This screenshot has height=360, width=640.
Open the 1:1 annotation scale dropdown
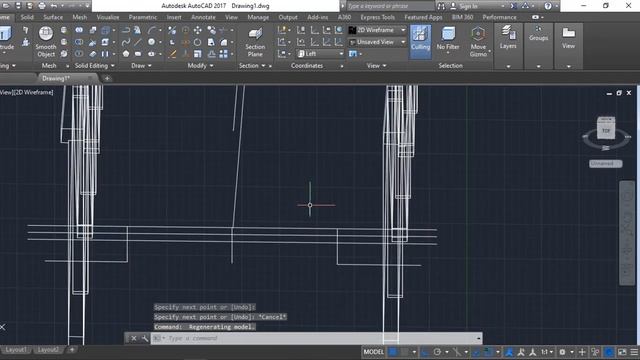(x=547, y=352)
